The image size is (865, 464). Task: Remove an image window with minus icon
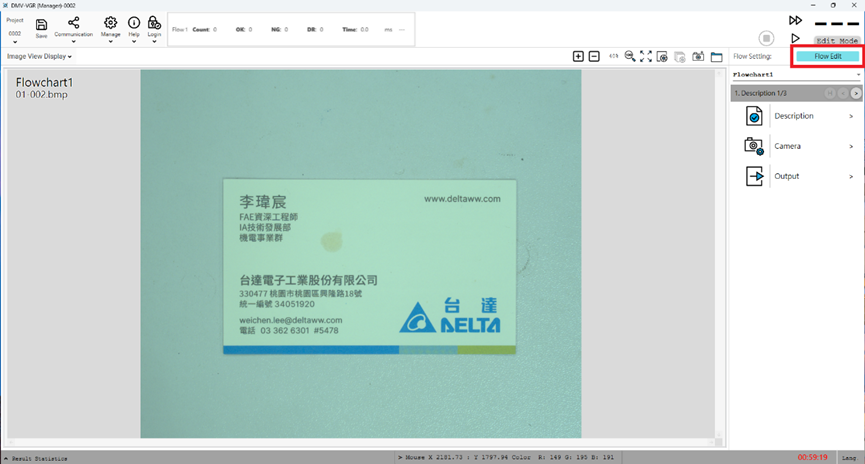(594, 57)
